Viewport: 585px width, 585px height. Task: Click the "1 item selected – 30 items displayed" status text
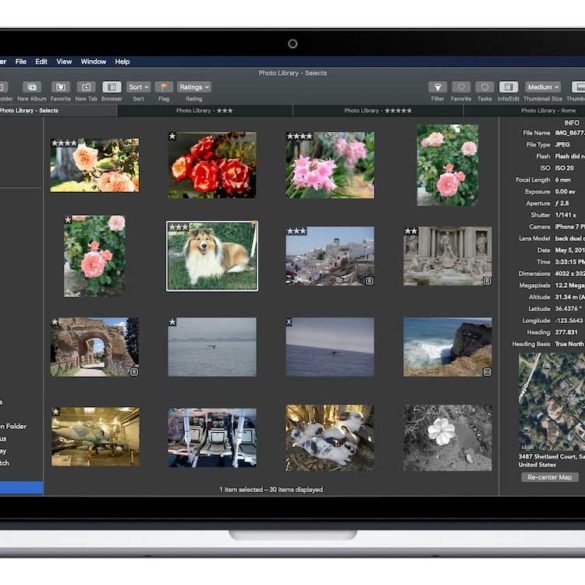coord(271,489)
